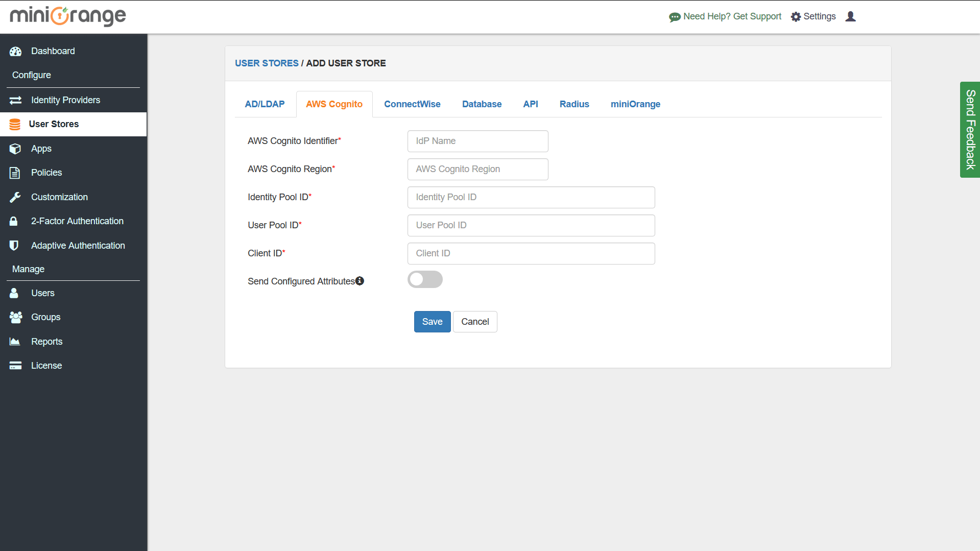Switch to the Database tab
Image resolution: width=980 pixels, height=551 pixels.
pos(482,104)
